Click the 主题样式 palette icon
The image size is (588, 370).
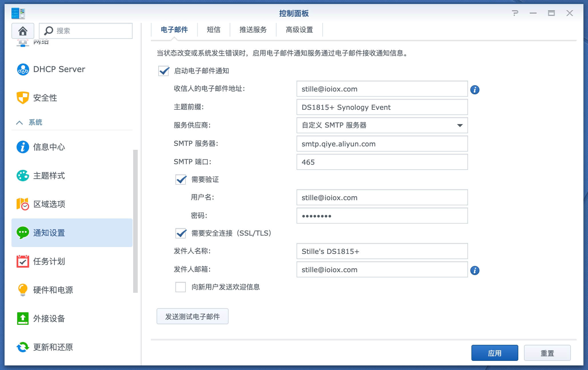23,176
